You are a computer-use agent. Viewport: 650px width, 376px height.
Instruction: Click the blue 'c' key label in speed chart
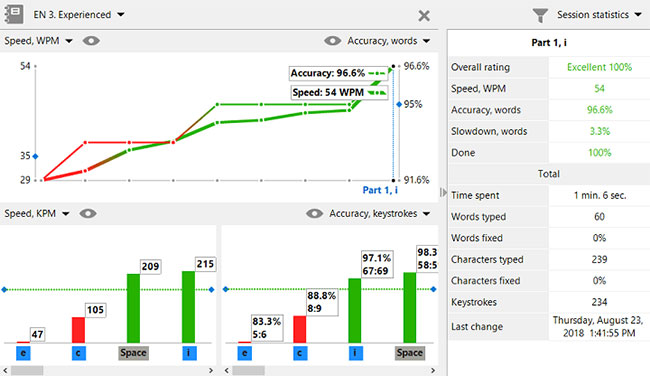tap(78, 353)
